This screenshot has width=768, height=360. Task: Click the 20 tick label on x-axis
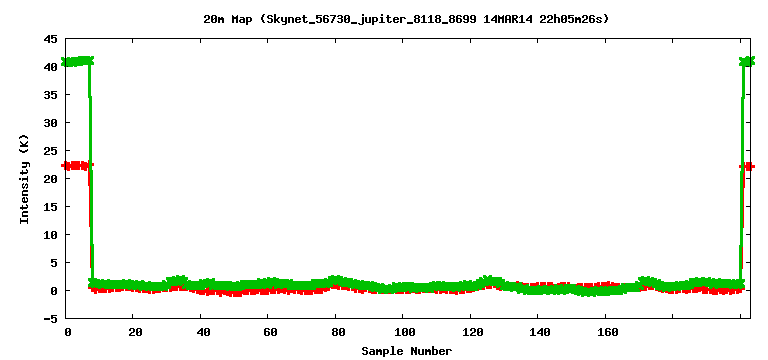[135, 332]
